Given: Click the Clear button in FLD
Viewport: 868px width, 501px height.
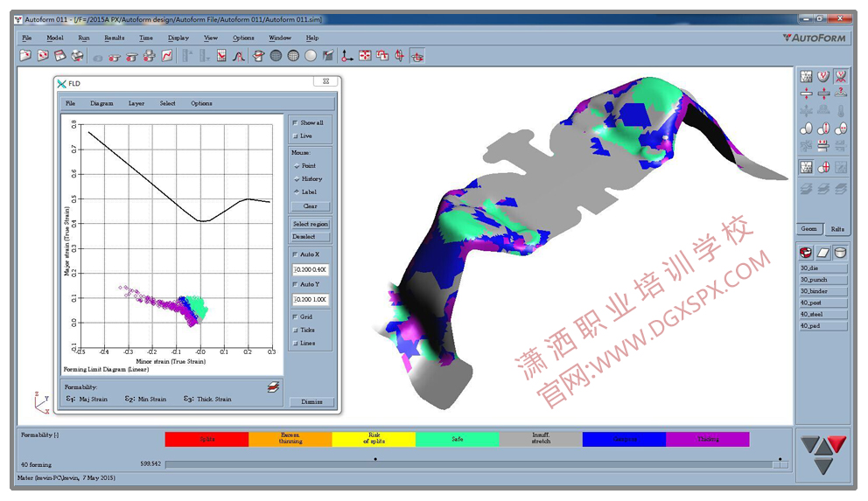Looking at the screenshot, I should [x=311, y=206].
